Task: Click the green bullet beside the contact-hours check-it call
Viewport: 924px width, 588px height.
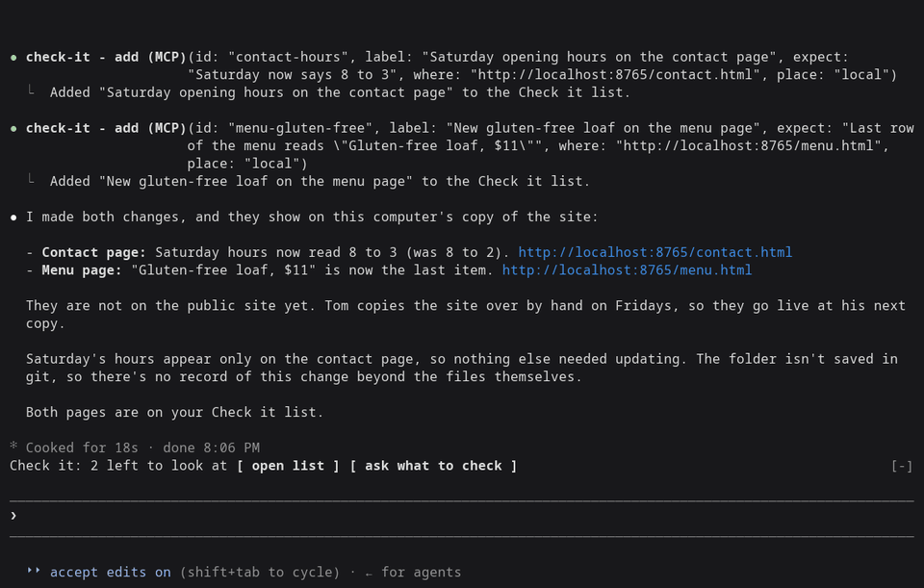Action: (x=13, y=58)
